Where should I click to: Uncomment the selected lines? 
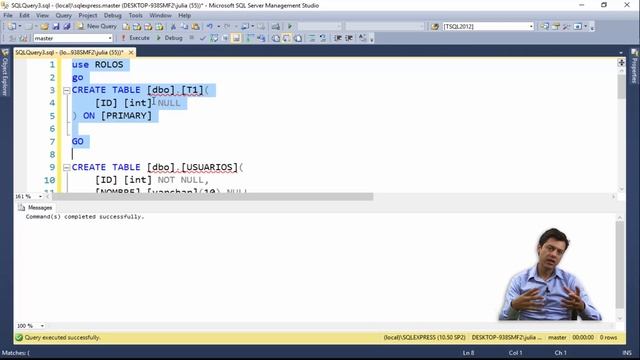pyautogui.click(x=322, y=38)
